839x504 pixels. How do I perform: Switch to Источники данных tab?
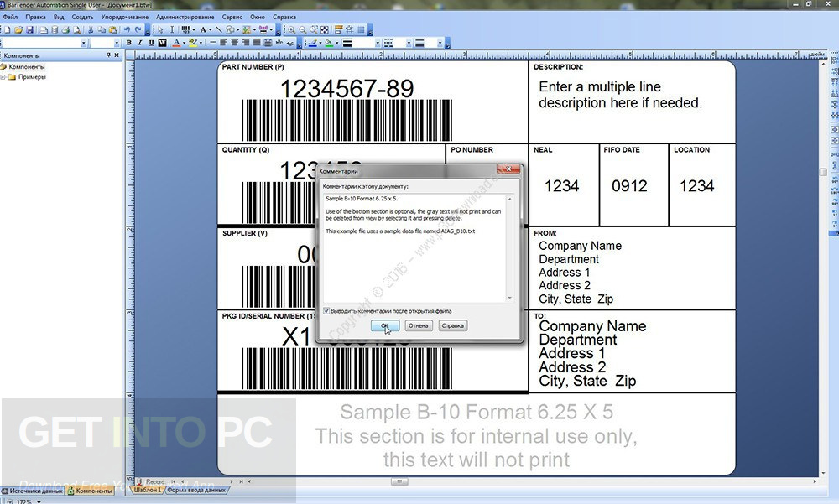32,491
